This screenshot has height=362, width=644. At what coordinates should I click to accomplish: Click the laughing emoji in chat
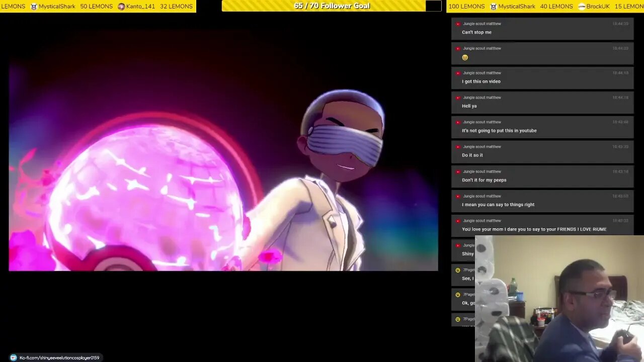pos(465,57)
